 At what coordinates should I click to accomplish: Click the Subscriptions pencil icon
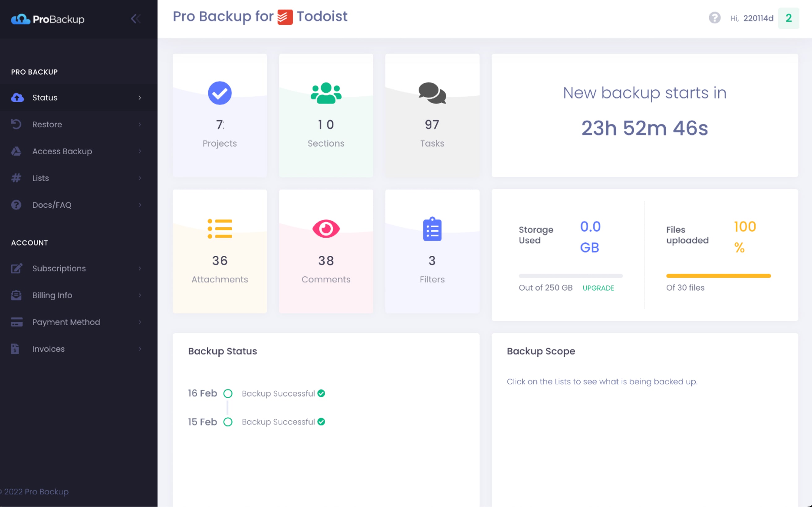click(16, 268)
